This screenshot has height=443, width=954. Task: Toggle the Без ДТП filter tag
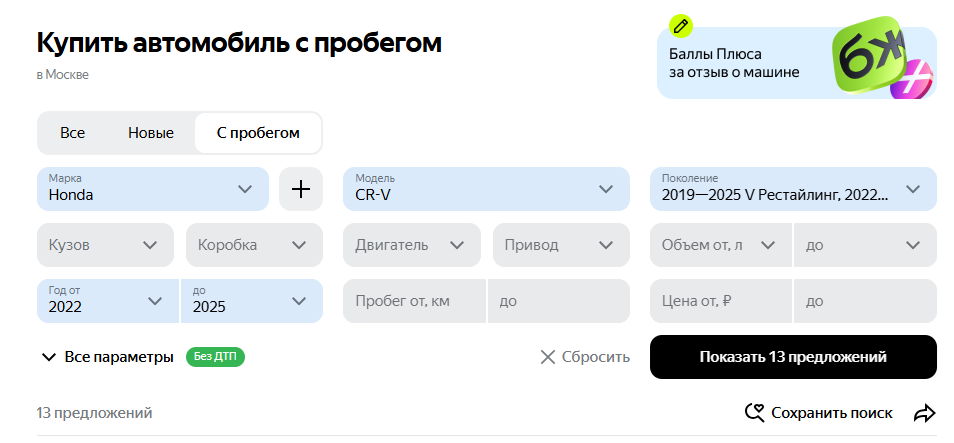click(215, 357)
